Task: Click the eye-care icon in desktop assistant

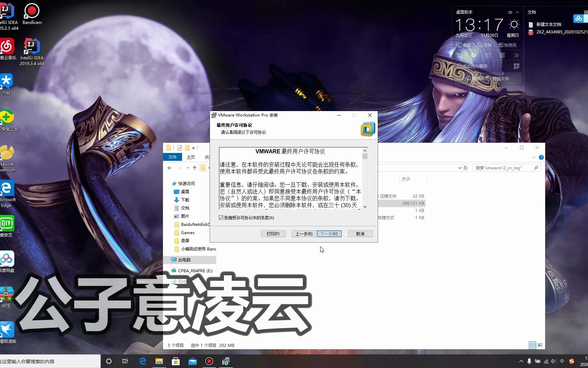Action: tap(473, 55)
